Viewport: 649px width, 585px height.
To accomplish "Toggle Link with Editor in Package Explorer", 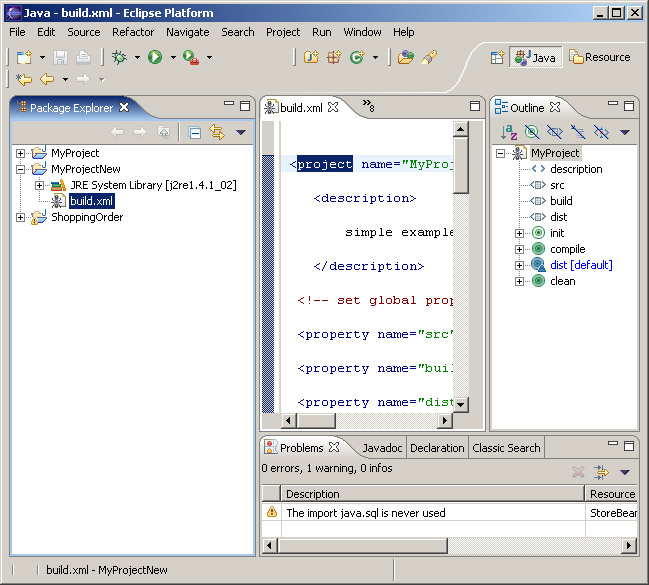I will 217,132.
